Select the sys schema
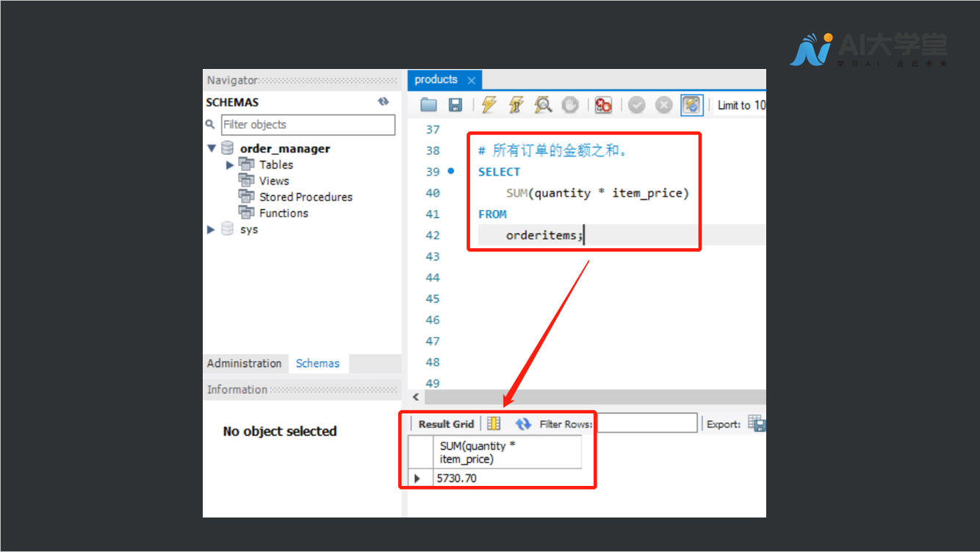 (x=249, y=230)
